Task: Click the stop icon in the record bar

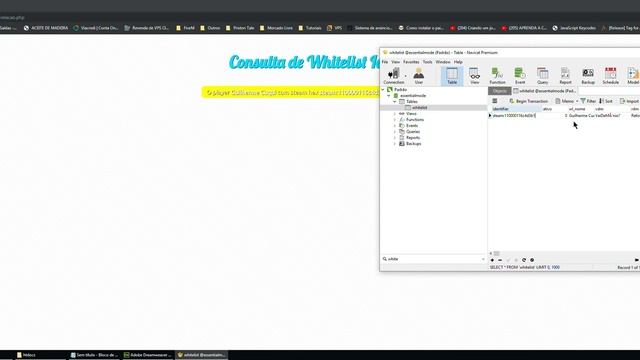Action: coord(532,260)
